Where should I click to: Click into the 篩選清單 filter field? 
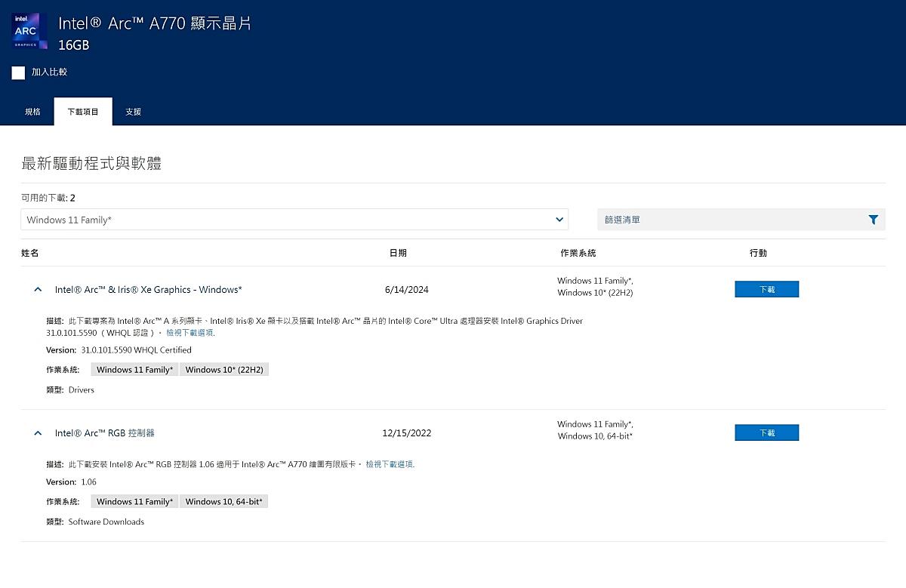point(729,220)
